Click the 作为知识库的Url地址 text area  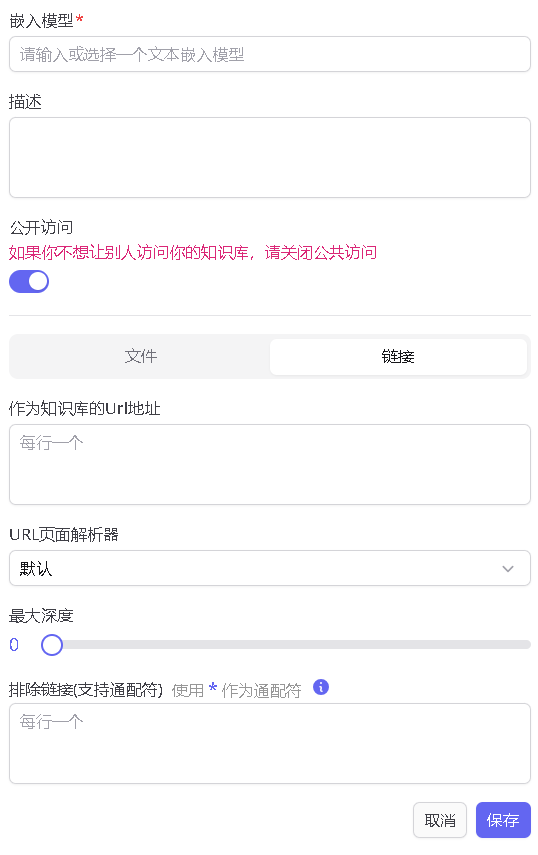tap(270, 465)
